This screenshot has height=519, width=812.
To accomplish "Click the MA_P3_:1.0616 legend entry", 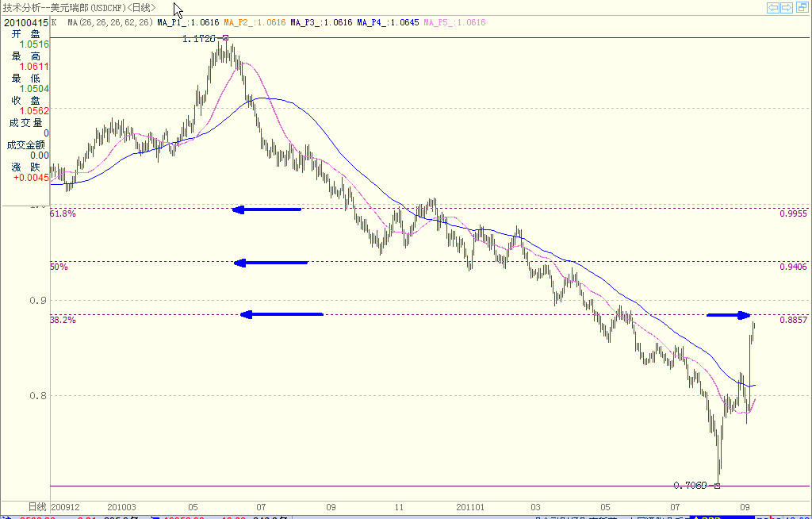I will pos(322,23).
